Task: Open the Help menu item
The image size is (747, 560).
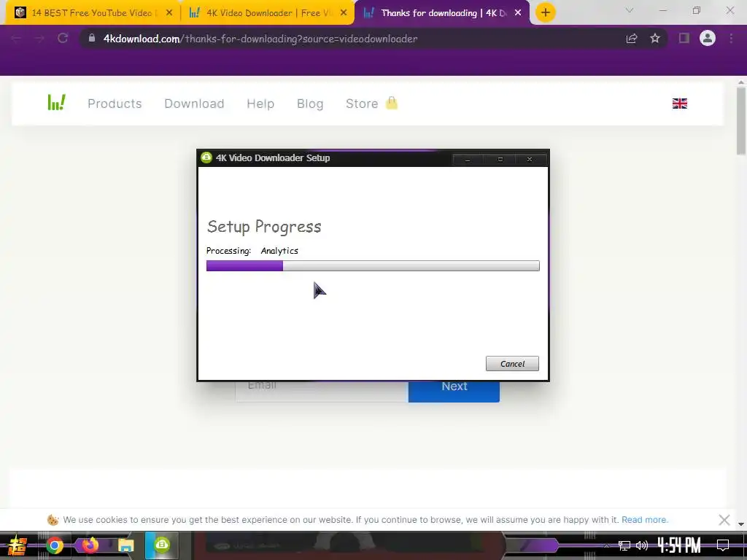Action: (260, 104)
